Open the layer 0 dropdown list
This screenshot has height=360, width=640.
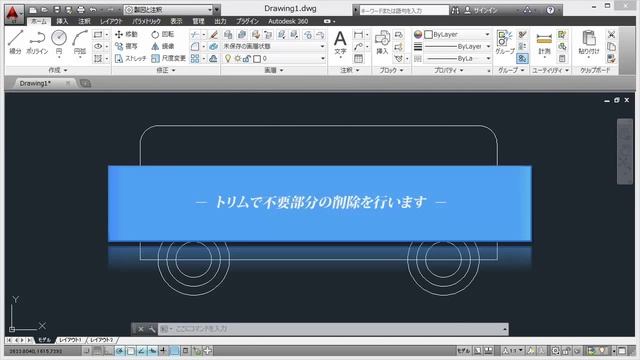(273, 59)
